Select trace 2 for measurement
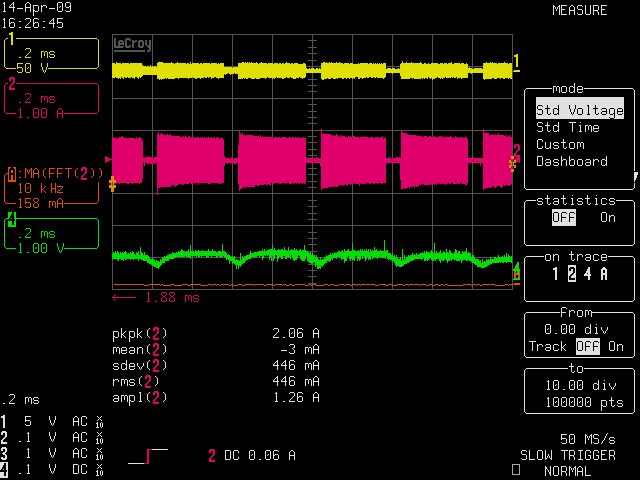This screenshot has height=480, width=640. pos(572,274)
